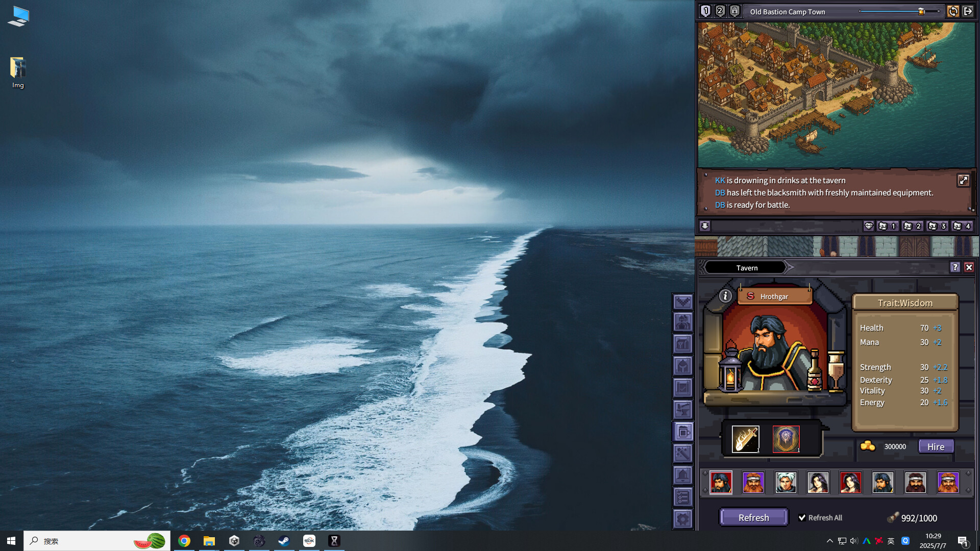Open the Tavern mug icon in the sidebar
This screenshot has height=551, width=980.
click(683, 432)
